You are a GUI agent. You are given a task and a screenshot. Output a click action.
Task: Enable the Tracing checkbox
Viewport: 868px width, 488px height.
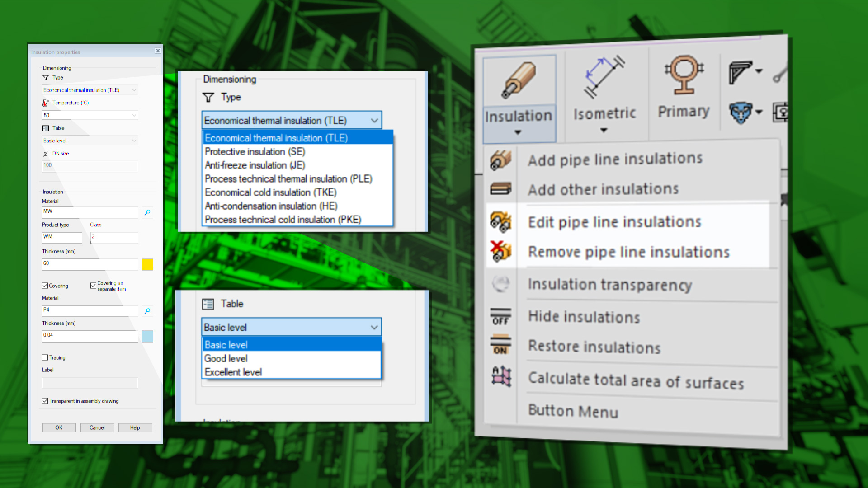[x=45, y=357]
